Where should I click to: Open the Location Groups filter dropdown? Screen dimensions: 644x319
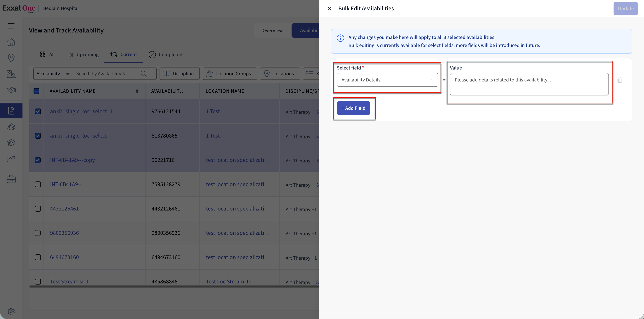click(x=230, y=73)
